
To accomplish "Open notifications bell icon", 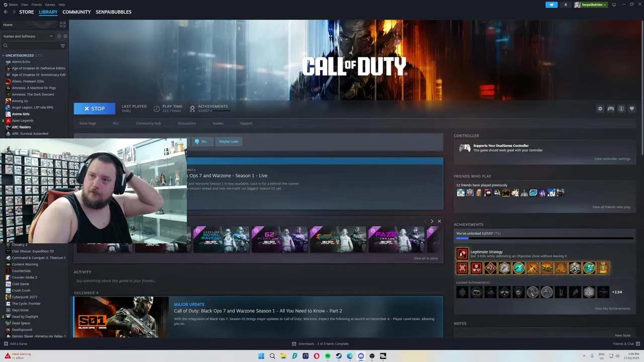I will pos(566,5).
